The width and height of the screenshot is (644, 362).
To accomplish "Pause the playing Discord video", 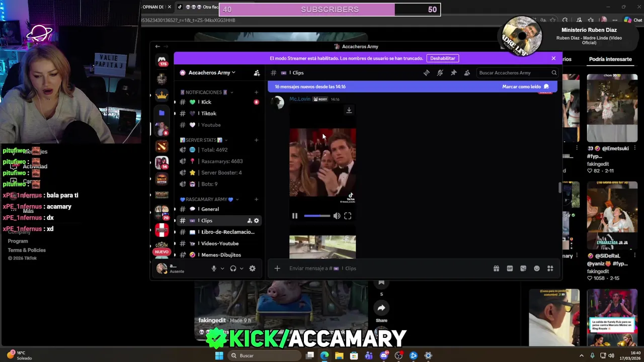I will coord(295,216).
